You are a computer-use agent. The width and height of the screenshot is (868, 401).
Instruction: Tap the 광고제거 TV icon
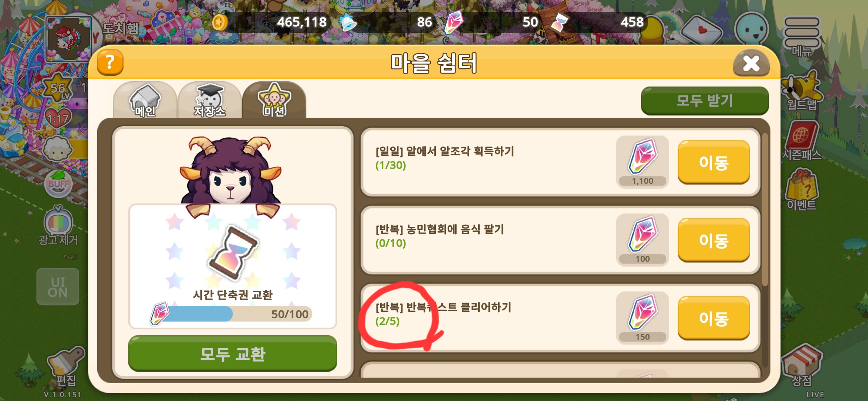coord(58,225)
